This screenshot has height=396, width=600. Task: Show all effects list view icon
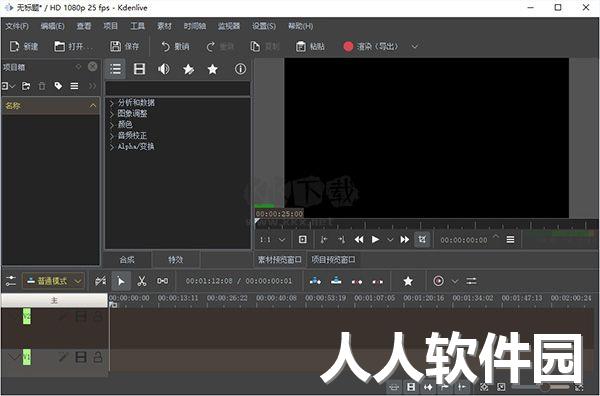[115, 69]
